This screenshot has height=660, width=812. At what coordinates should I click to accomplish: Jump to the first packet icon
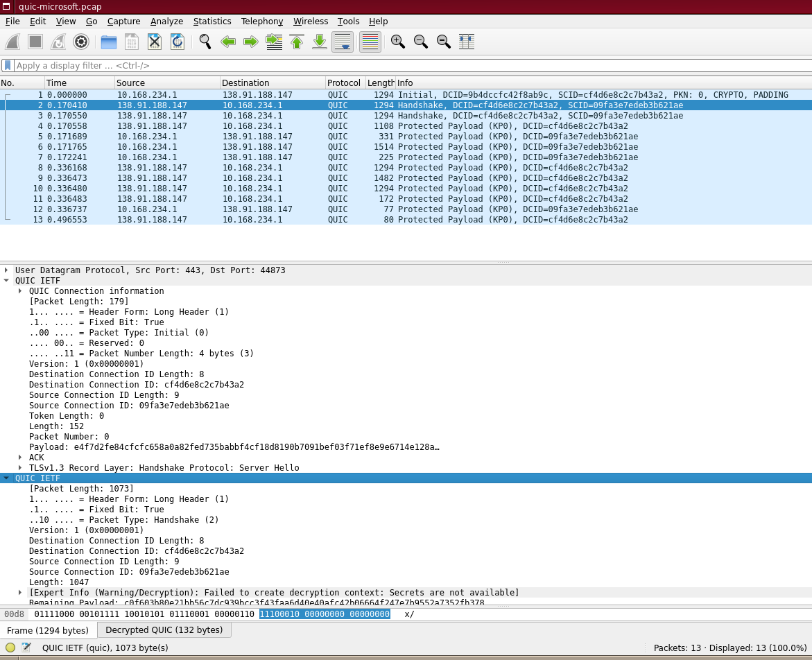click(297, 42)
